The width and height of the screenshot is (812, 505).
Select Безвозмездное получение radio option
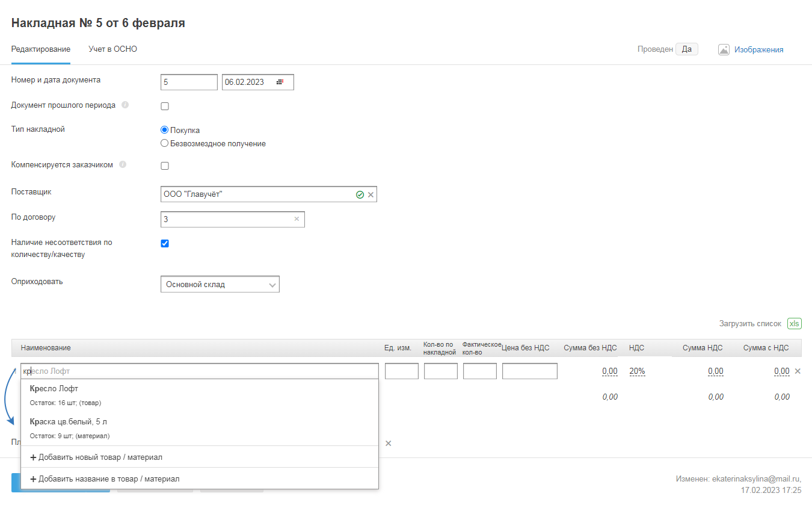[x=164, y=144]
